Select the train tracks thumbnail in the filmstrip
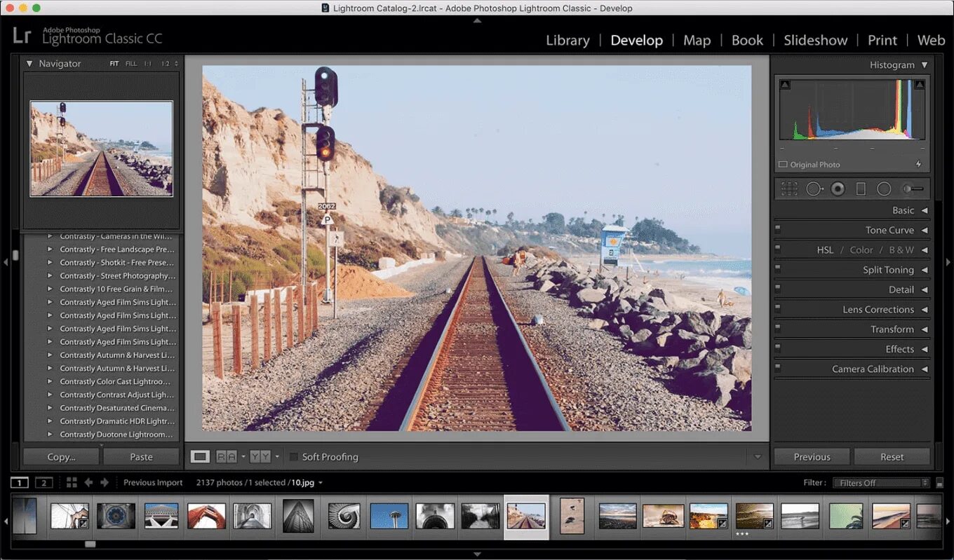This screenshot has height=560, width=954. click(x=526, y=516)
